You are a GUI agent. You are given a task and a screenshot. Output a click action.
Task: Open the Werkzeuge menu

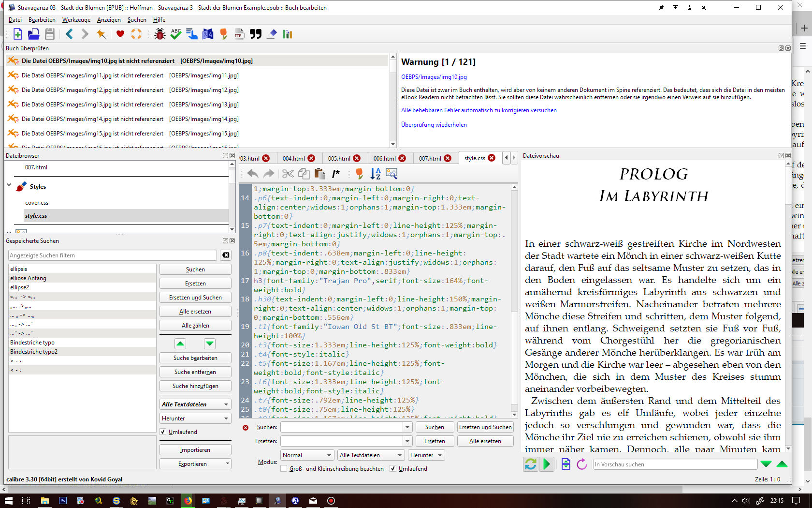pyautogui.click(x=76, y=20)
